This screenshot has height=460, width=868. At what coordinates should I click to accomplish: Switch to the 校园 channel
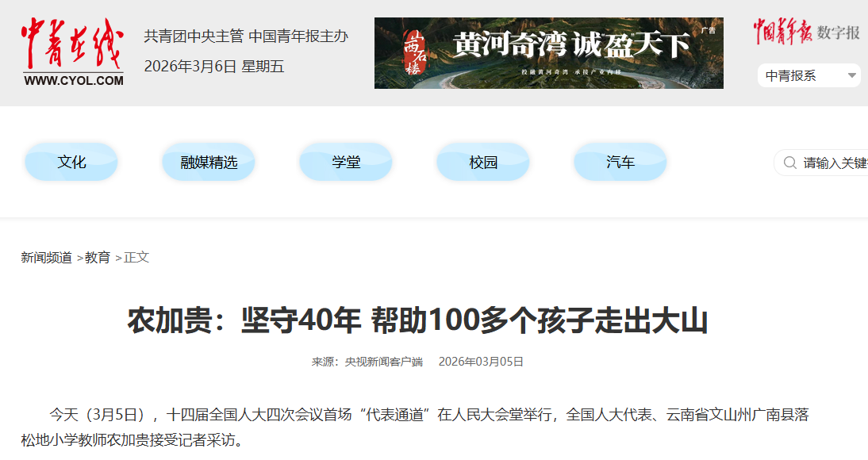[x=483, y=162]
